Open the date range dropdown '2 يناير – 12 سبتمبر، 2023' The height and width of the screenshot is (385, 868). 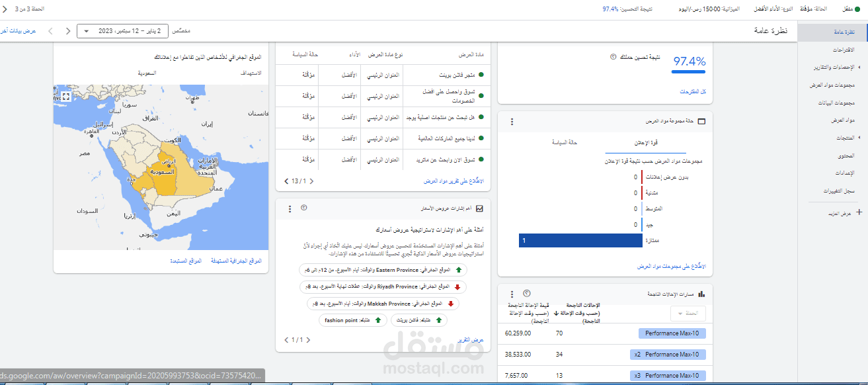click(x=123, y=31)
